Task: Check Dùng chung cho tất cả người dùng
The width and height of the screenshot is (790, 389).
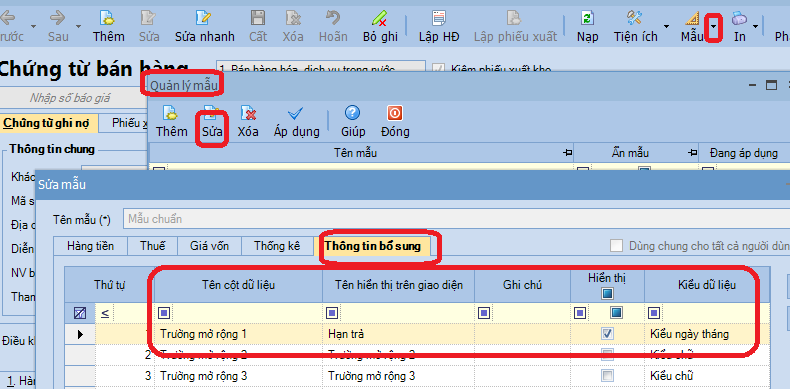Action: pos(616,246)
